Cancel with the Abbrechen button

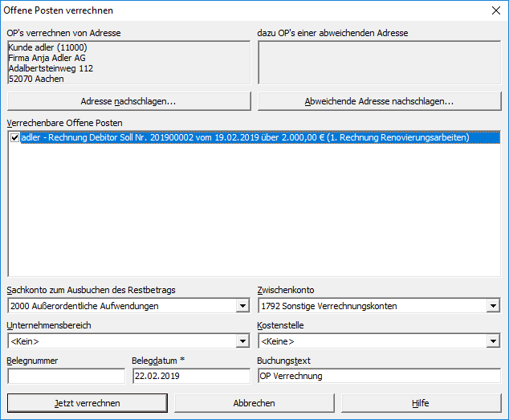254,403
